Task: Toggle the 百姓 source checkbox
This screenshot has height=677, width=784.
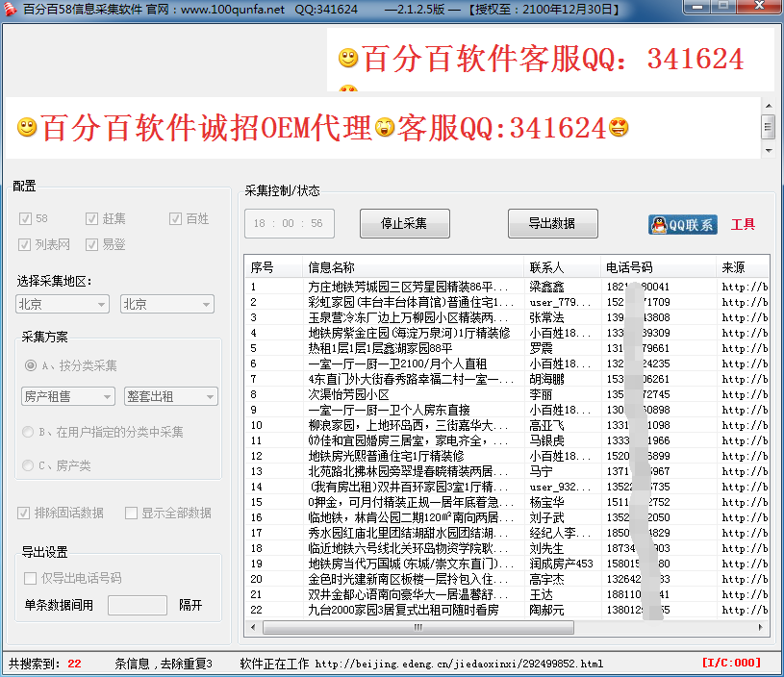Action: pyautogui.click(x=175, y=218)
